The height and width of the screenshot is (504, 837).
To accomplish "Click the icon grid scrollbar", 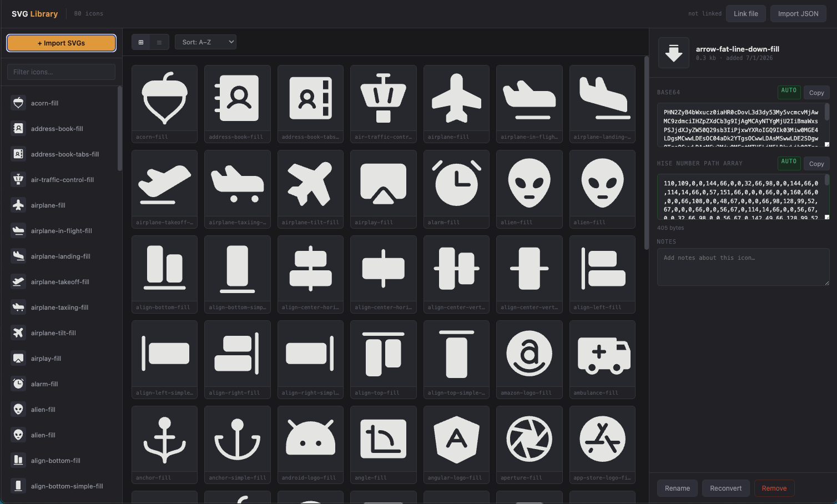I will click(646, 153).
